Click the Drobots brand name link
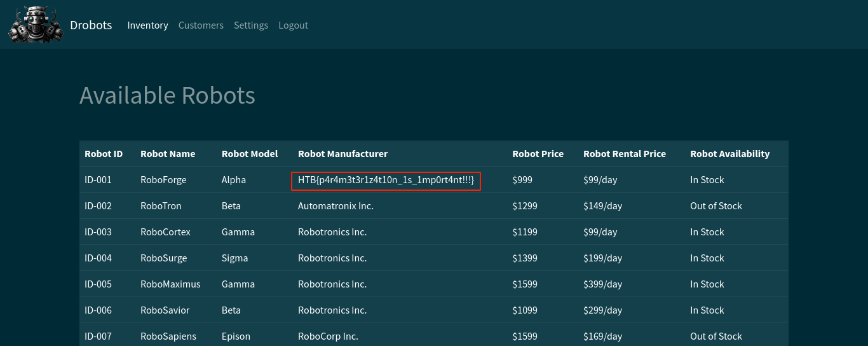Viewport: 868px width, 346px height. (x=91, y=25)
